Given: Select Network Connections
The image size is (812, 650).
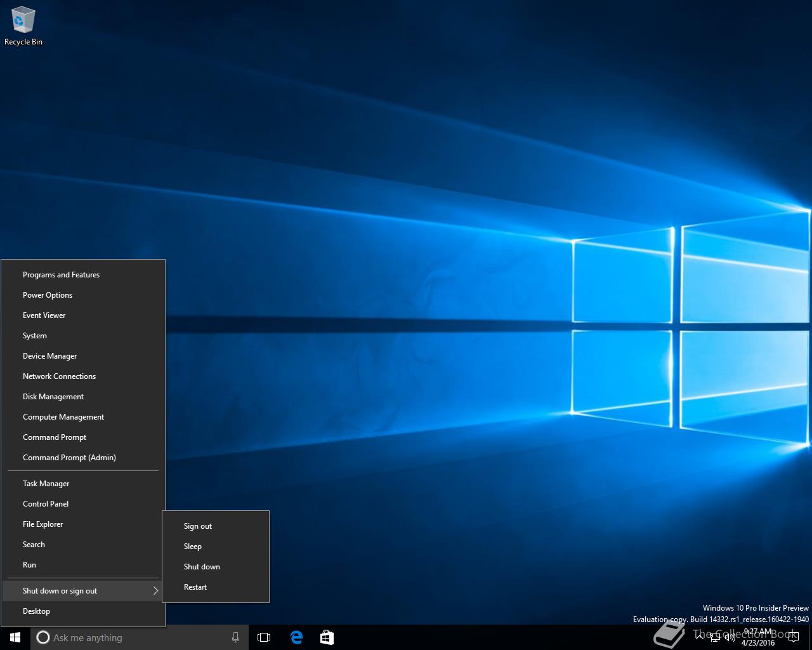Looking at the screenshot, I should coord(83,376).
